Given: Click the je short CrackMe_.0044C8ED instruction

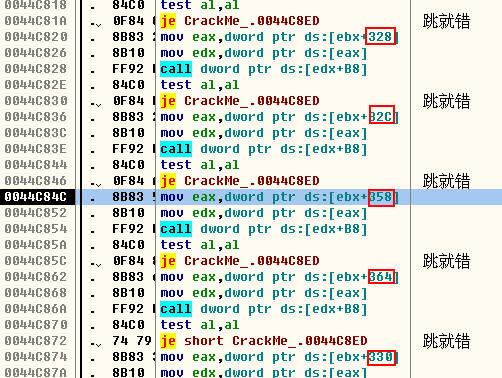Looking at the screenshot, I should point(264,341).
